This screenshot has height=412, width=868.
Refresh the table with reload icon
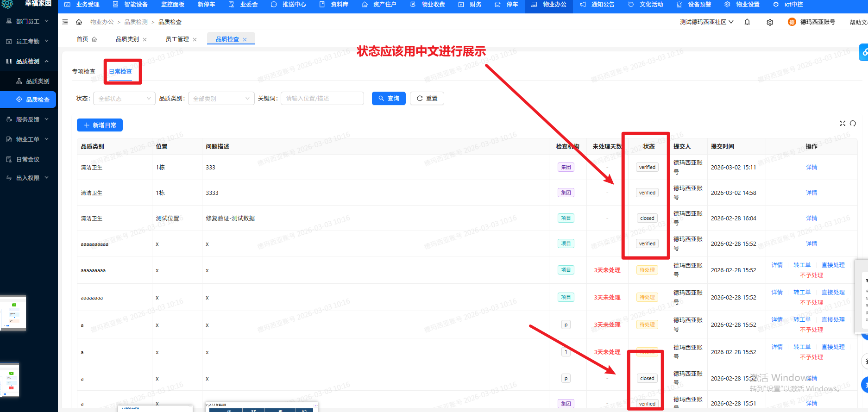tap(853, 123)
